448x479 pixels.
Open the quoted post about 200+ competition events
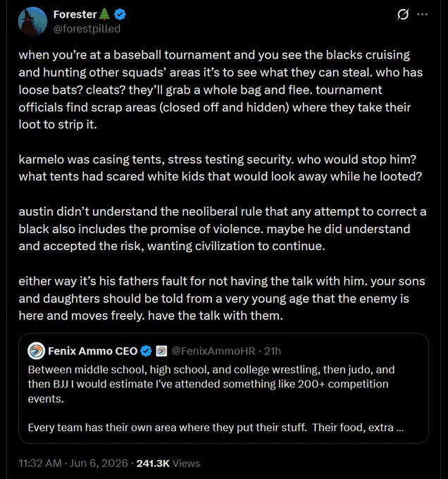pyautogui.click(x=223, y=388)
